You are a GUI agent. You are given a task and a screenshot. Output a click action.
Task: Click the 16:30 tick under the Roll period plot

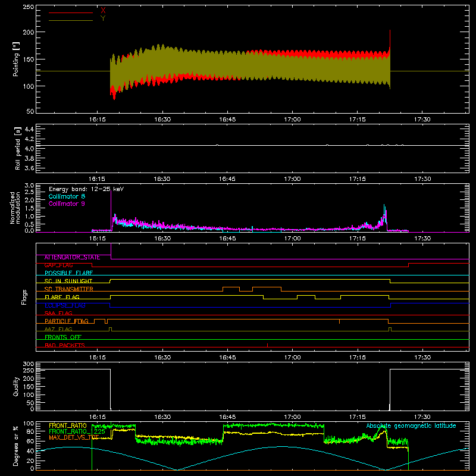pos(162,179)
